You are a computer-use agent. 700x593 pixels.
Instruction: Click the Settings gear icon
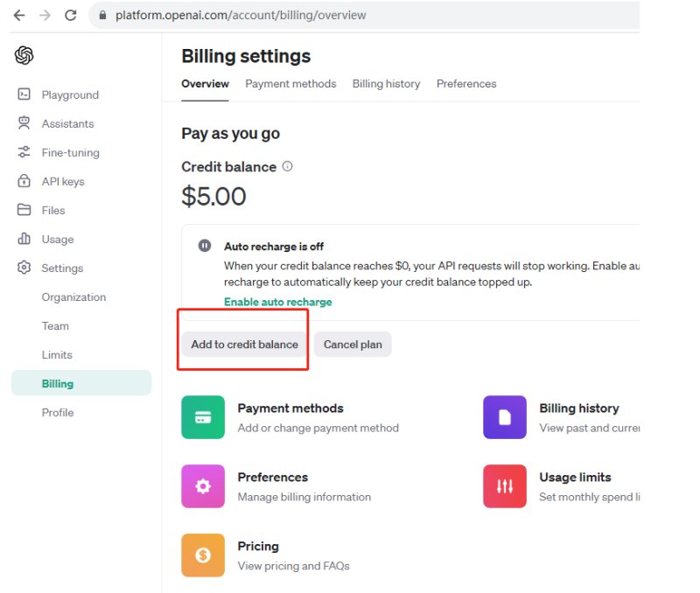click(24, 268)
